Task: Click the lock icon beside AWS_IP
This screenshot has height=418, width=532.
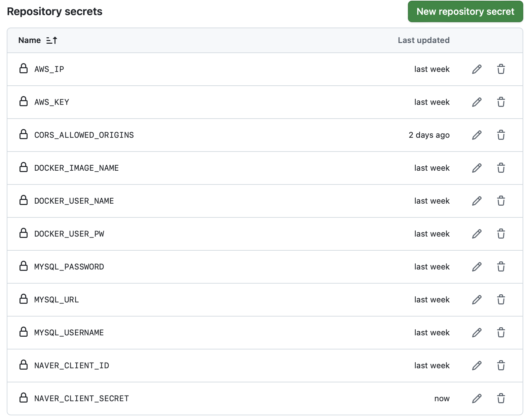Action: click(24, 68)
